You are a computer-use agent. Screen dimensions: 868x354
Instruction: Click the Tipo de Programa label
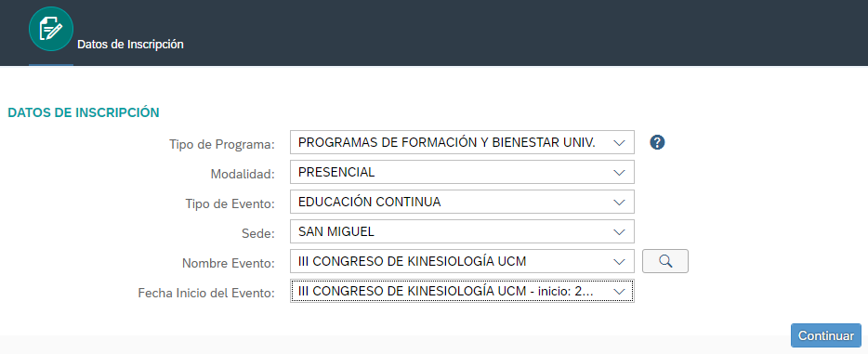pos(222,145)
